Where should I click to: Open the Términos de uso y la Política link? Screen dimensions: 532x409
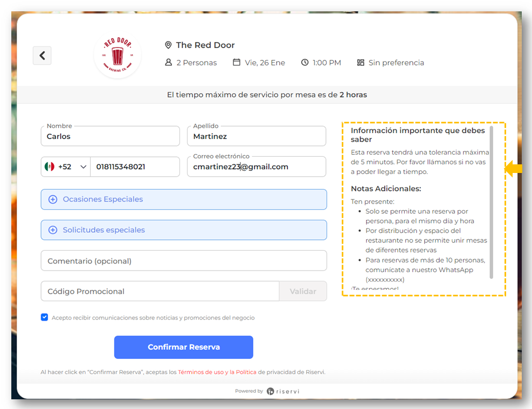coord(217,372)
